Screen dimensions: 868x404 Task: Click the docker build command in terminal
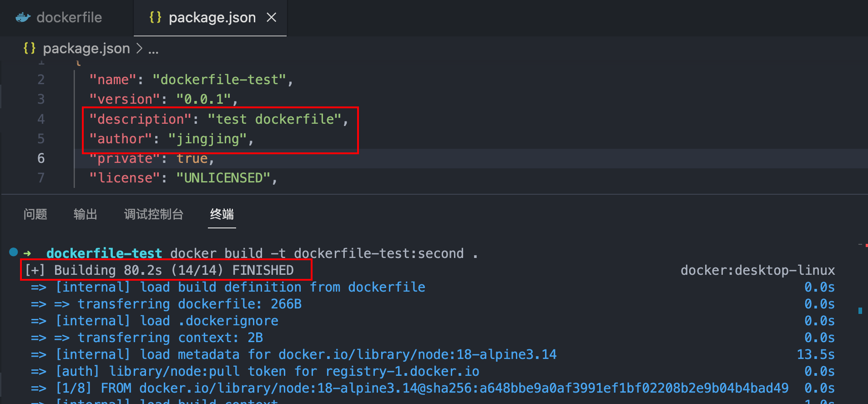pos(317,253)
